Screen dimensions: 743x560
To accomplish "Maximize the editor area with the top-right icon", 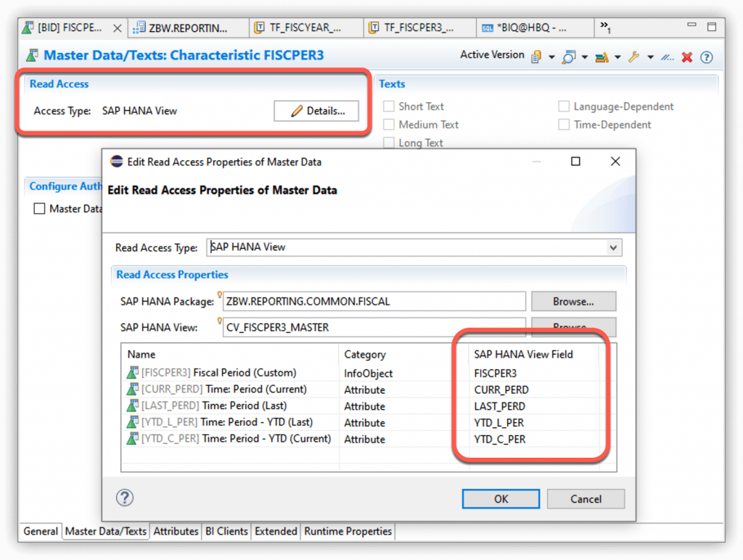I will click(x=711, y=27).
